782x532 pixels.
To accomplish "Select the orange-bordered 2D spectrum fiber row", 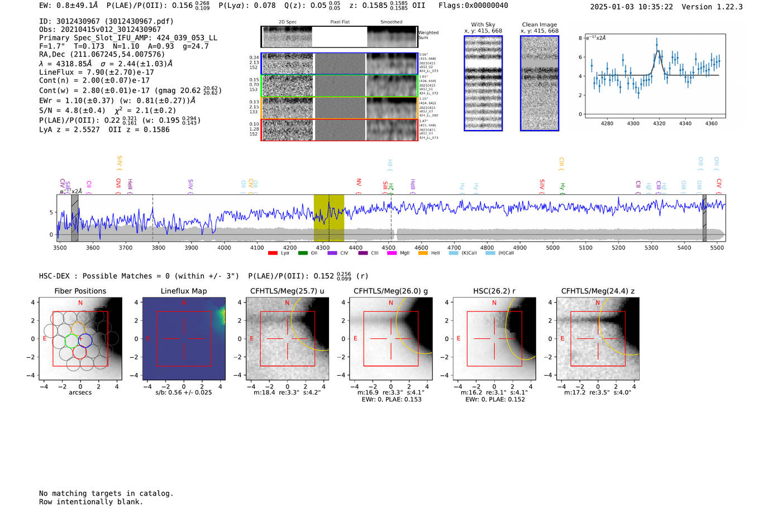I will (339, 108).
